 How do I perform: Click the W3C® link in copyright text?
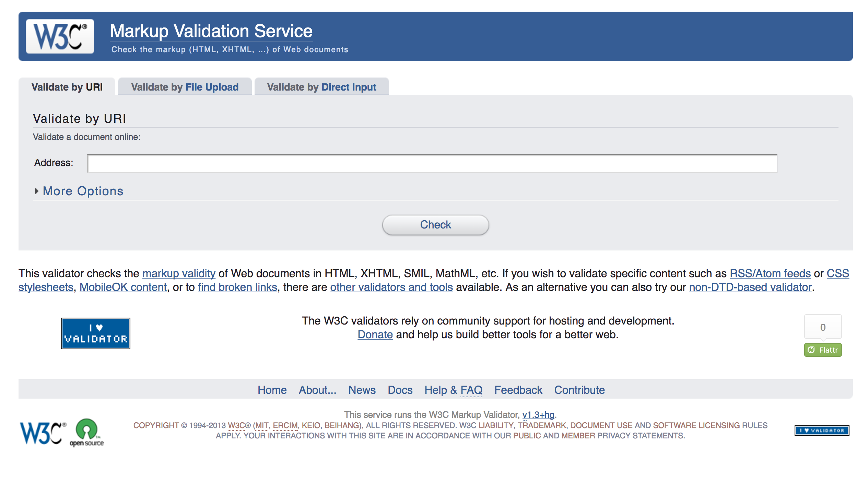(239, 425)
